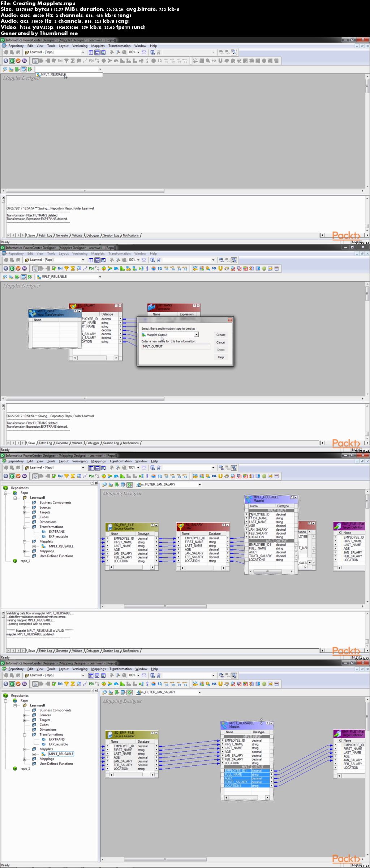
Task: Toggle Workflow Manager W button in dialog frame
Action: click(18, 268)
